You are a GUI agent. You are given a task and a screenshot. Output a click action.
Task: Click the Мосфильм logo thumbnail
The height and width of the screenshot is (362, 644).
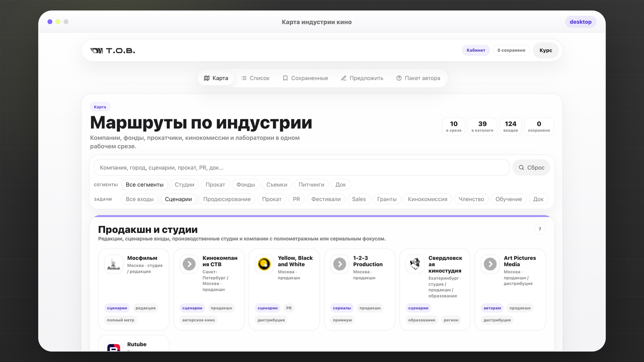pyautogui.click(x=113, y=264)
